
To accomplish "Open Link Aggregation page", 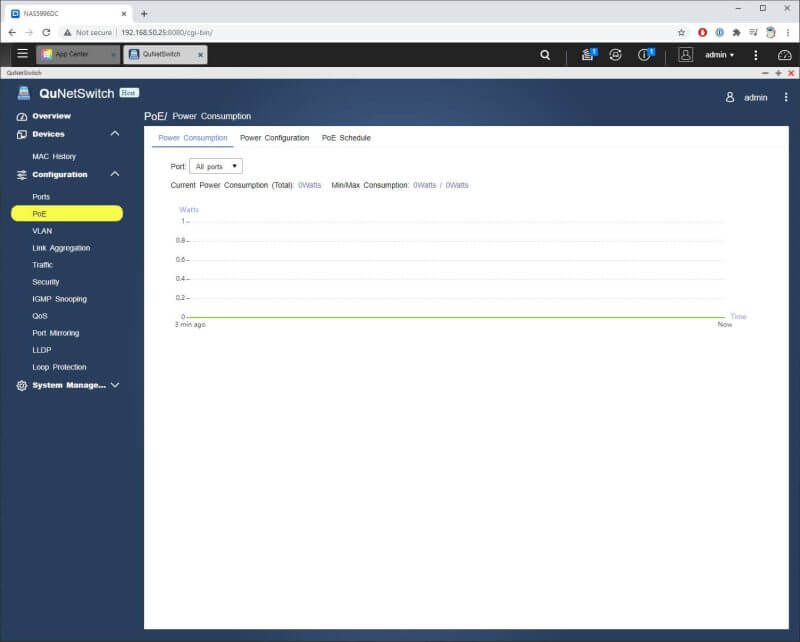I will click(x=61, y=248).
